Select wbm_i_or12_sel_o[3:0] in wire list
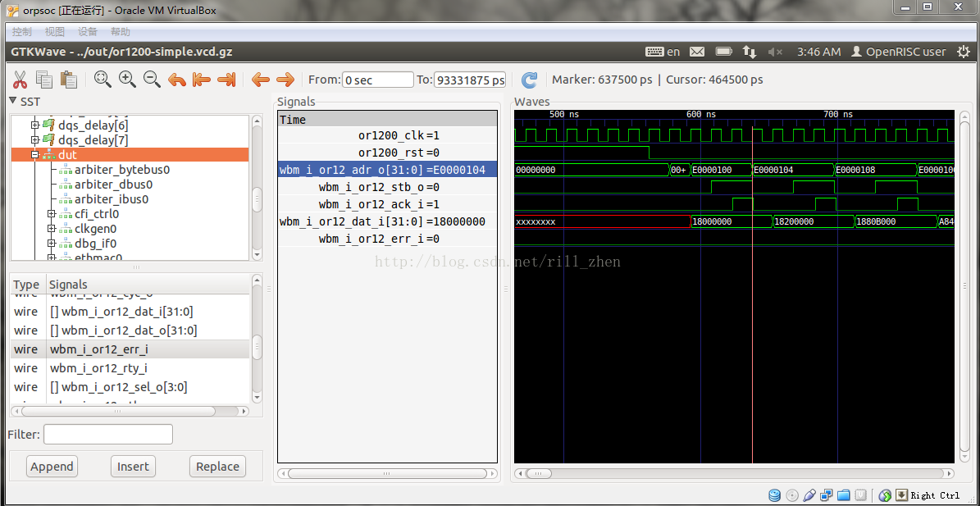Screen dimensions: 980x506 tap(130, 387)
